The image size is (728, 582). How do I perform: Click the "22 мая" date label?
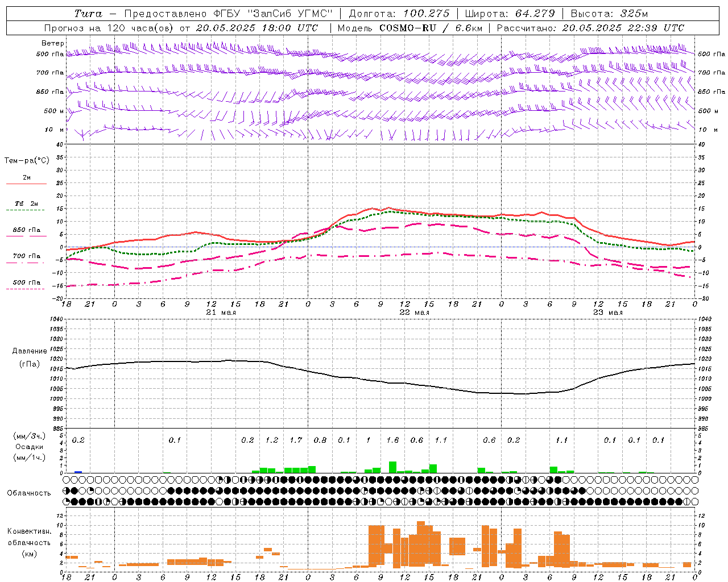(x=414, y=313)
